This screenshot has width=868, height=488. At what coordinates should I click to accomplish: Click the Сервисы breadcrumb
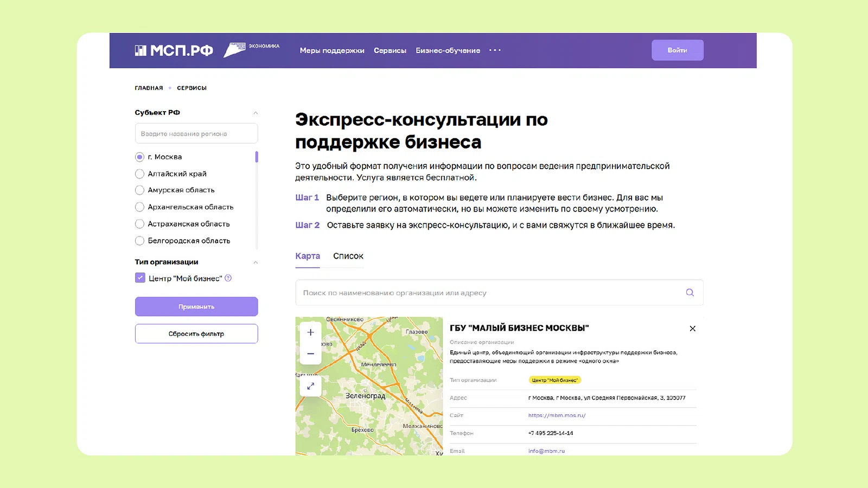click(x=192, y=88)
